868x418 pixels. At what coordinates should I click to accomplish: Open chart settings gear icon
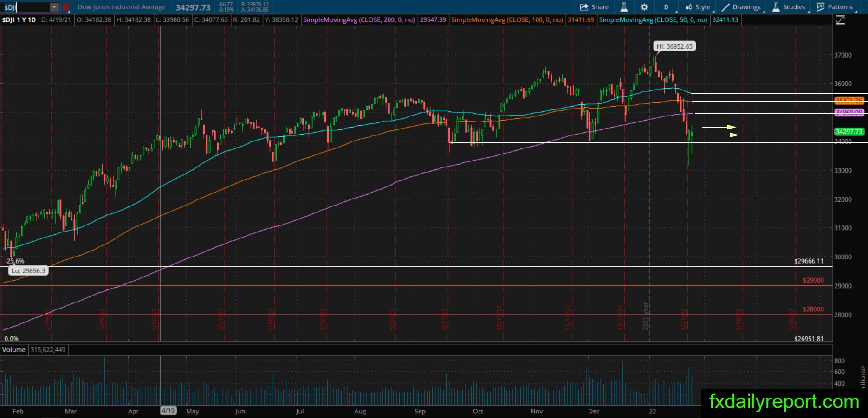click(644, 7)
